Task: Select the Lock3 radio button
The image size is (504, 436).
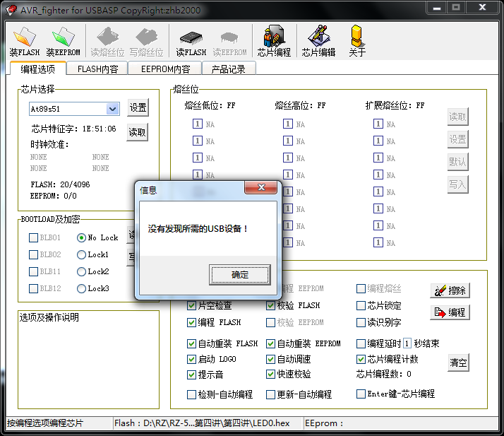Action: pos(81,288)
